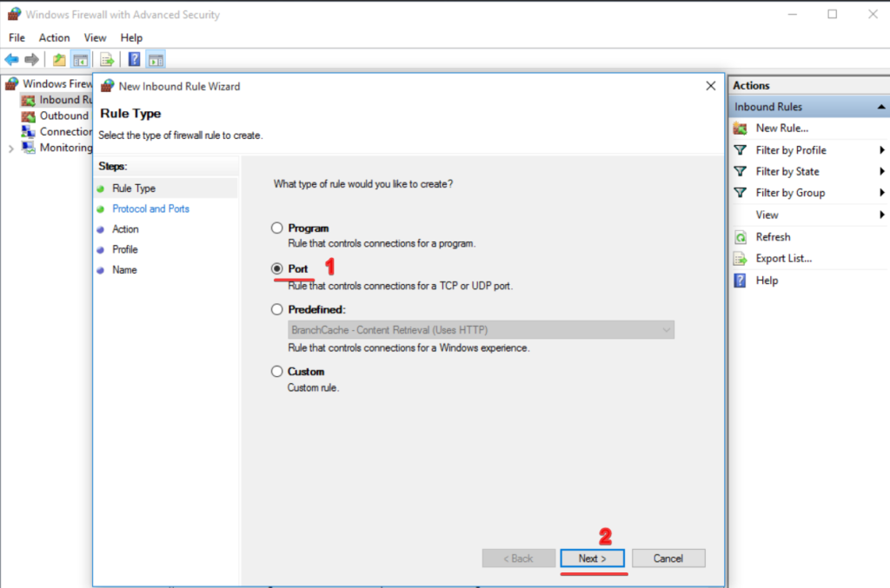Select Monitoring label in the tree

65,148
